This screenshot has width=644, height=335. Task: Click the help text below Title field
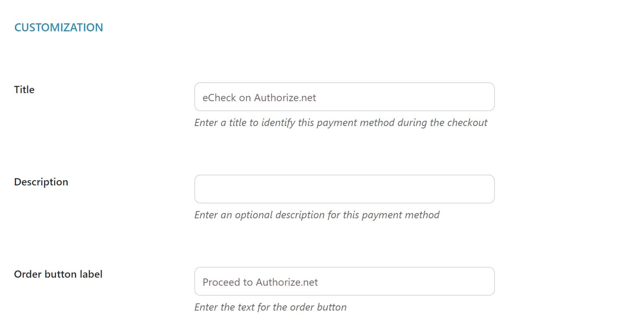coord(341,122)
